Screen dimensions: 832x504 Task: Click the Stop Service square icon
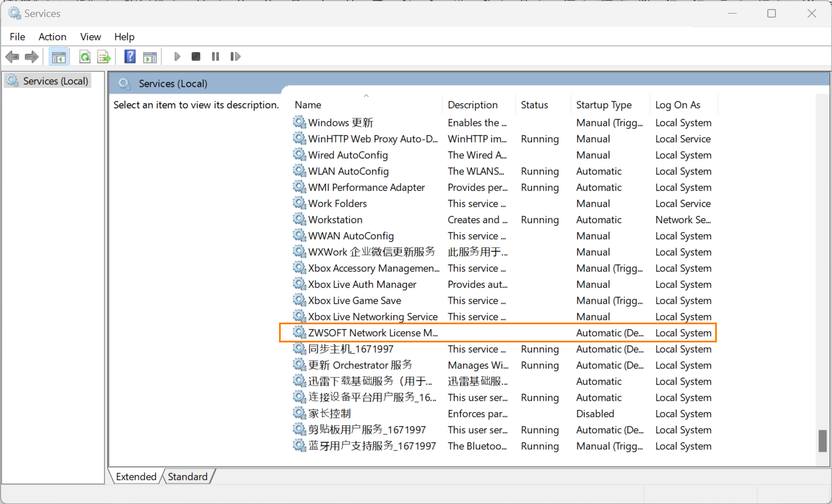pos(196,57)
